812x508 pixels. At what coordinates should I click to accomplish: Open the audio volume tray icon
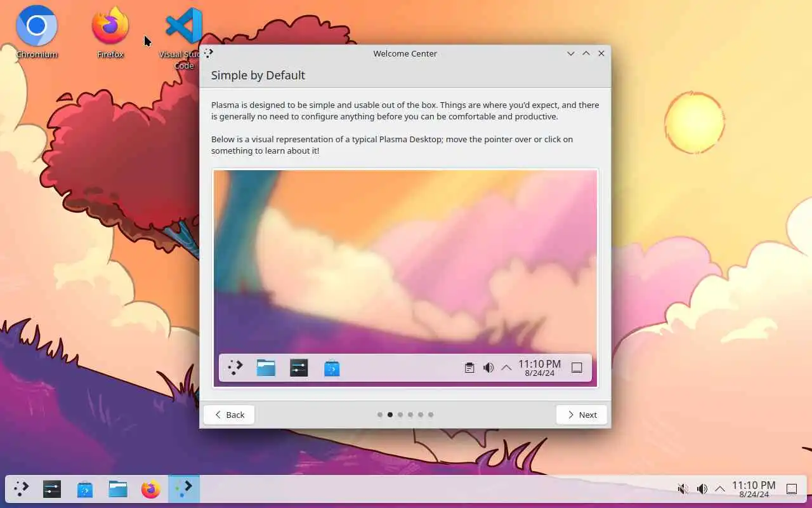click(702, 489)
